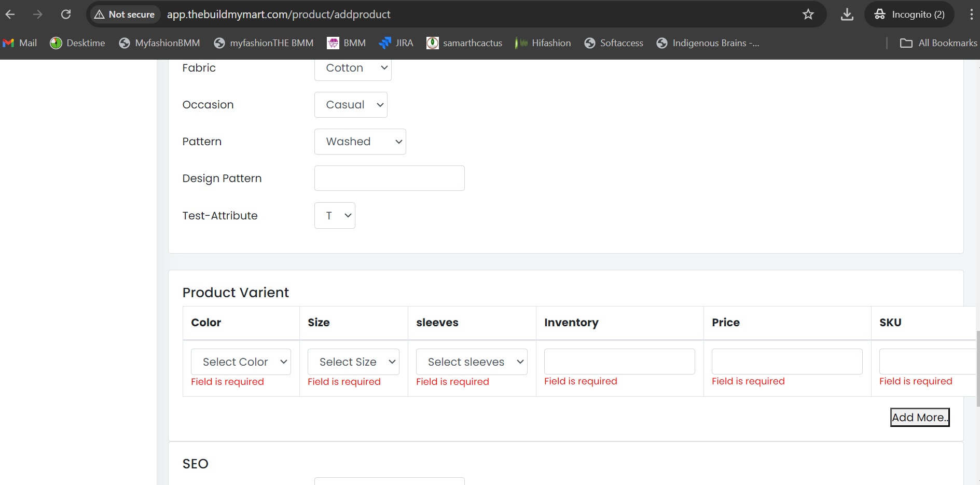
Task: Open the Test-Attribute dropdown showing T
Action: [x=335, y=215]
